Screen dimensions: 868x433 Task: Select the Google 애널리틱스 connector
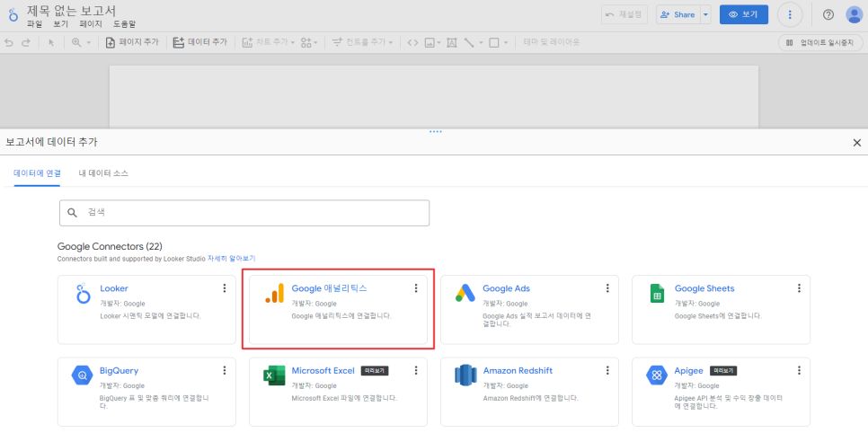(x=338, y=310)
